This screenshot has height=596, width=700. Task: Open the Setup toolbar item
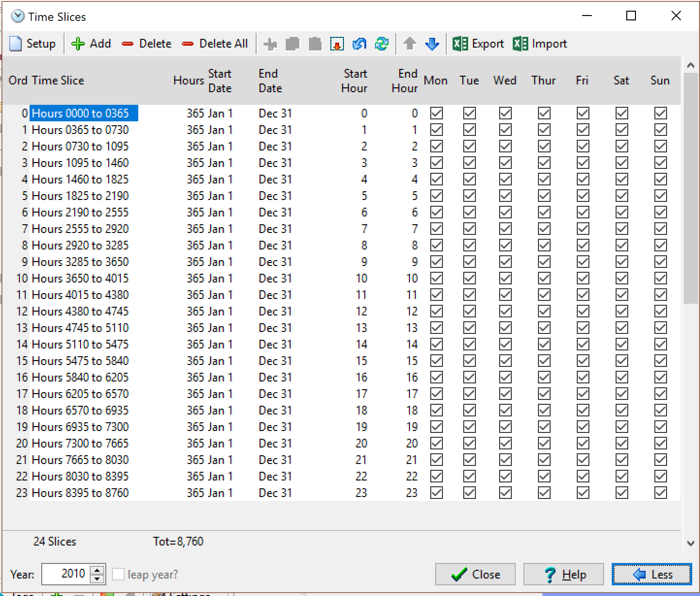33,44
